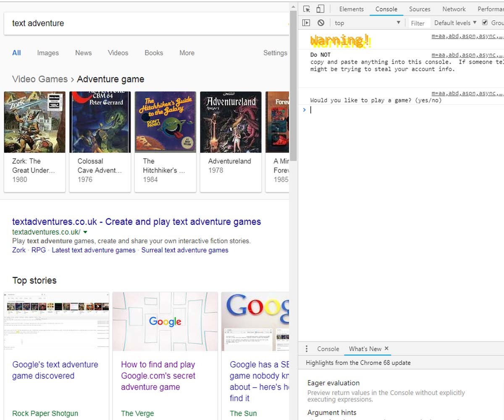The width and height of the screenshot is (504, 420).
Task: Open the Images search tab
Action: coord(48,53)
